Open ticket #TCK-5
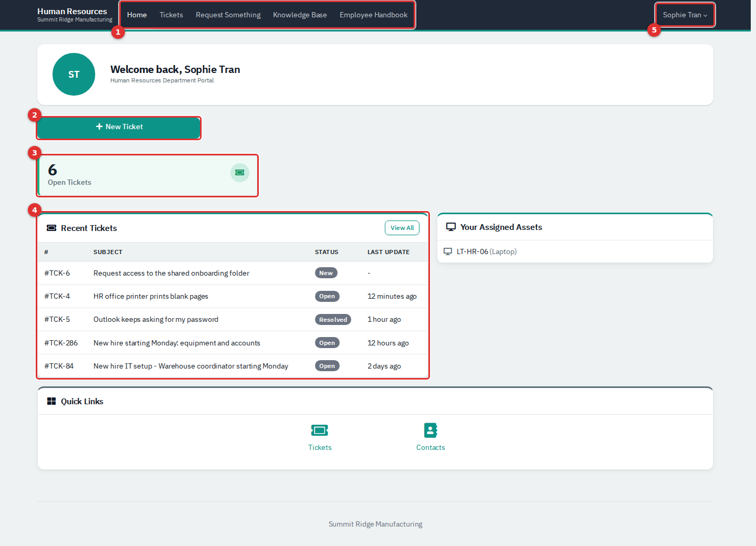 point(57,319)
